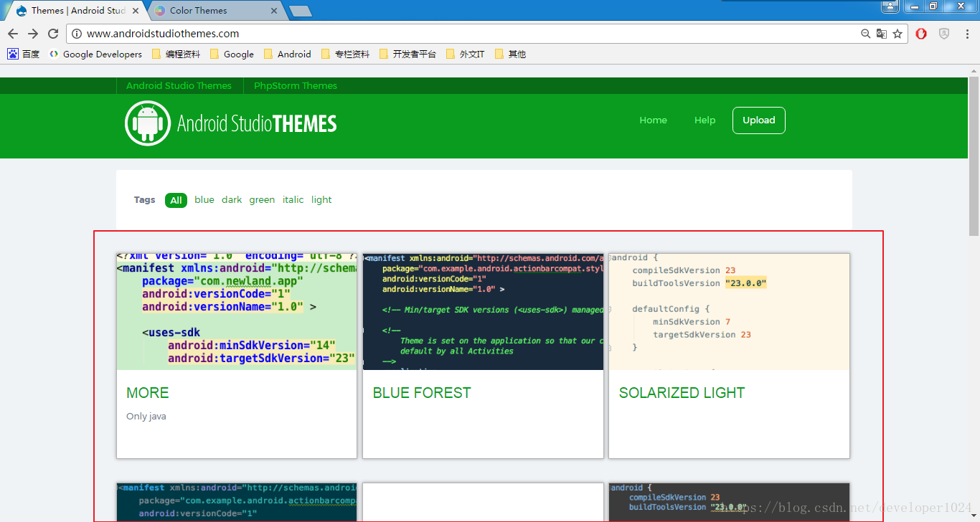Filter themes by dark tag

232,200
